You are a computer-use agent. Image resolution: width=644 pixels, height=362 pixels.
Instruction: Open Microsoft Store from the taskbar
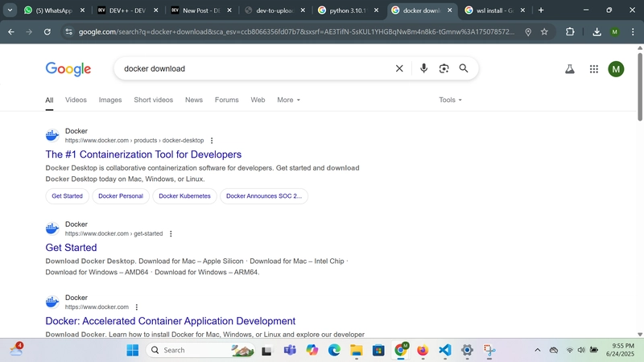378,350
